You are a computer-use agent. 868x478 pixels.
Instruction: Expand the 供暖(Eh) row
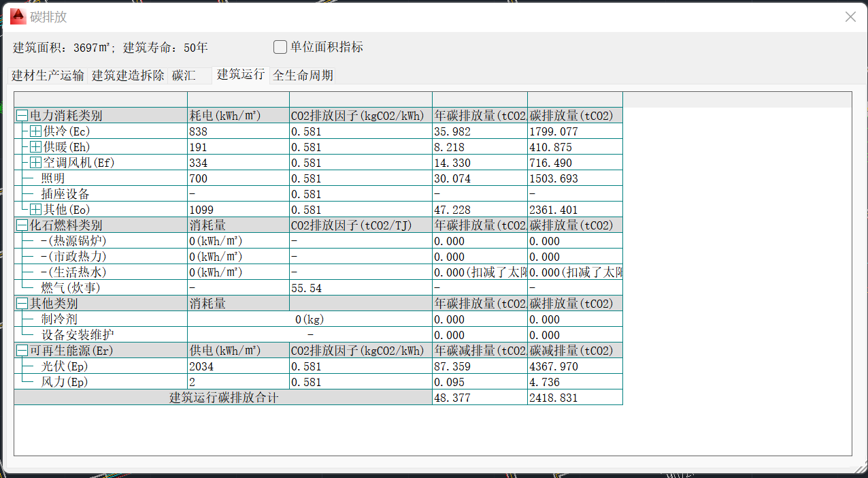tap(35, 147)
